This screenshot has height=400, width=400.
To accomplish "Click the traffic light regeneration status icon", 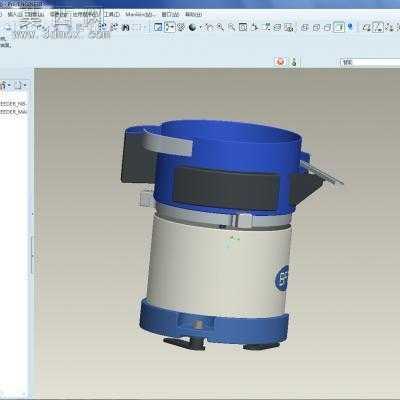I will click(294, 62).
